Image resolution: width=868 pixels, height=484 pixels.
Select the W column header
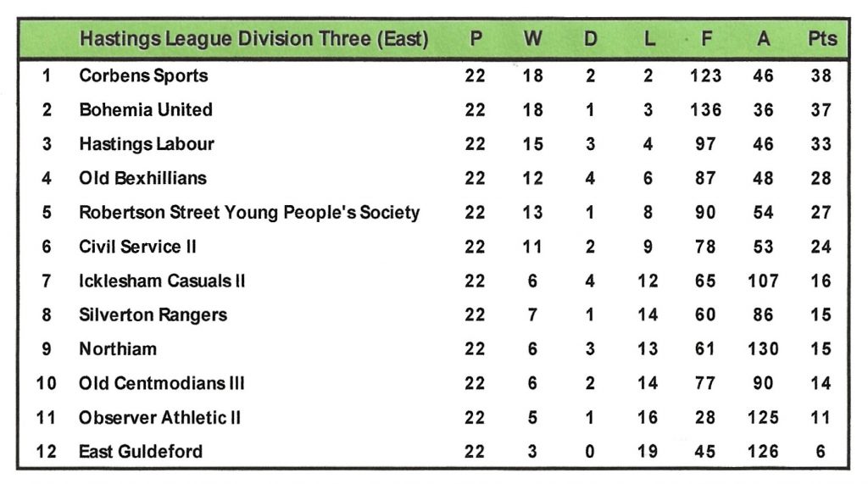coord(532,39)
